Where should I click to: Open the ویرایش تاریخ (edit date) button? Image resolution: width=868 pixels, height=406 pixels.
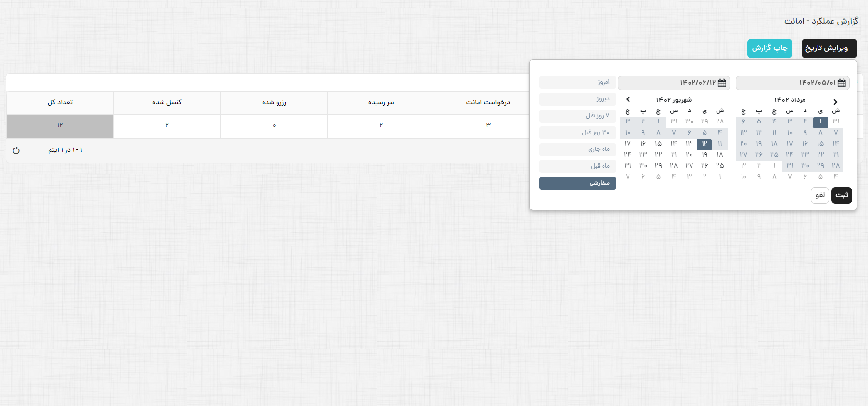pyautogui.click(x=829, y=49)
